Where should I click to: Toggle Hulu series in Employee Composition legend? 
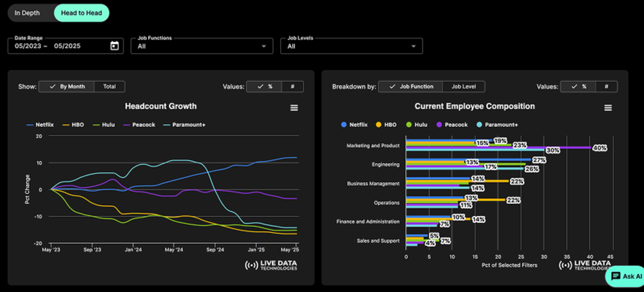click(x=417, y=124)
